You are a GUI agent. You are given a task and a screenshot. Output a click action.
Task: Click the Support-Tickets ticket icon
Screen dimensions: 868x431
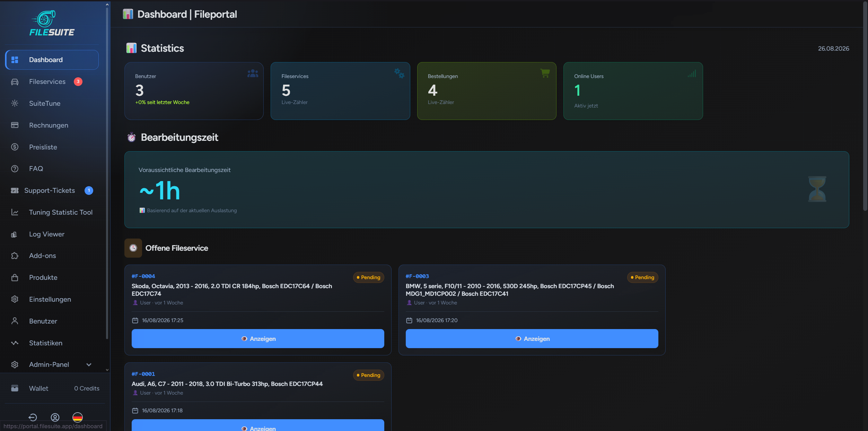coord(15,190)
